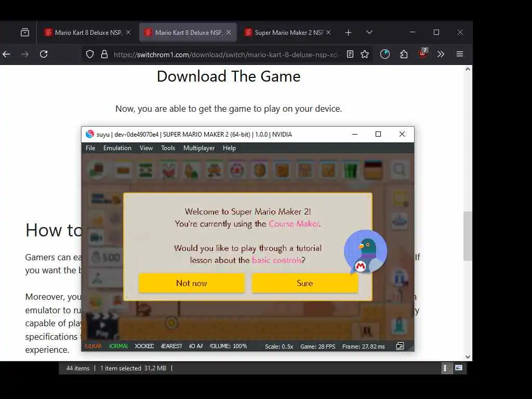The image size is (532, 399).
Task: Click the circular blue toolbar icon
Action: point(385,54)
